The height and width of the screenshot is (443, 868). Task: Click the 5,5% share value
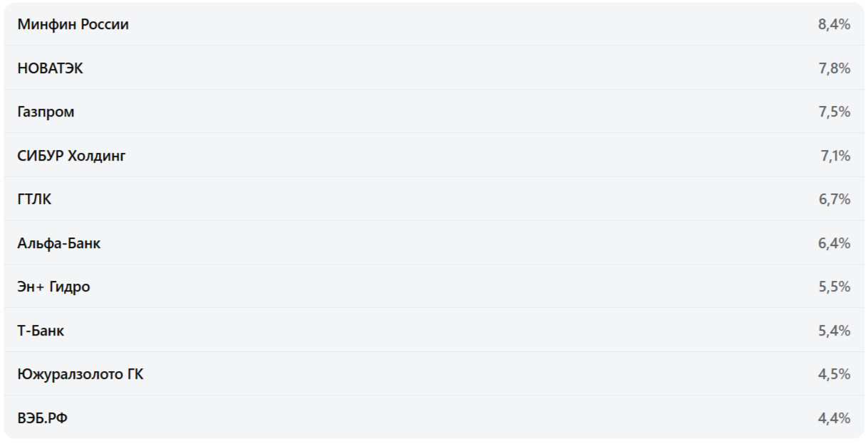coord(834,287)
